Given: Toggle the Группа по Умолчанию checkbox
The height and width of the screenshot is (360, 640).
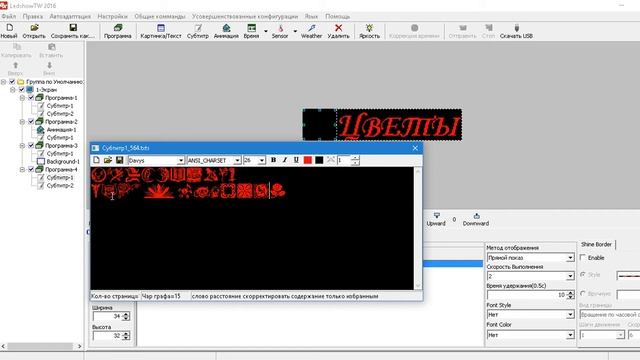Looking at the screenshot, I should [x=12, y=82].
